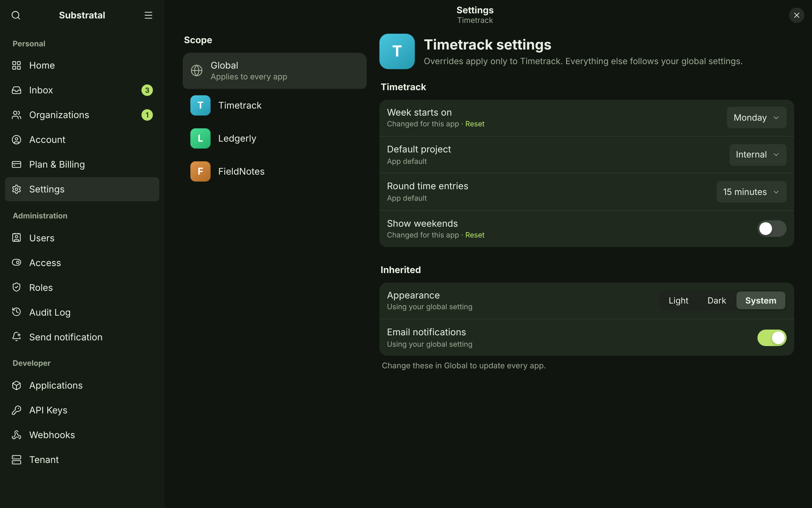Image resolution: width=812 pixels, height=508 pixels.
Task: Click the Send notification bell icon
Action: (x=16, y=337)
